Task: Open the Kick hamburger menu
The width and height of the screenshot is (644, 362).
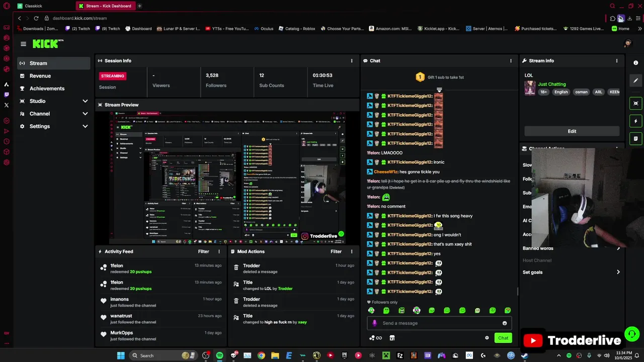Action: (x=23, y=44)
